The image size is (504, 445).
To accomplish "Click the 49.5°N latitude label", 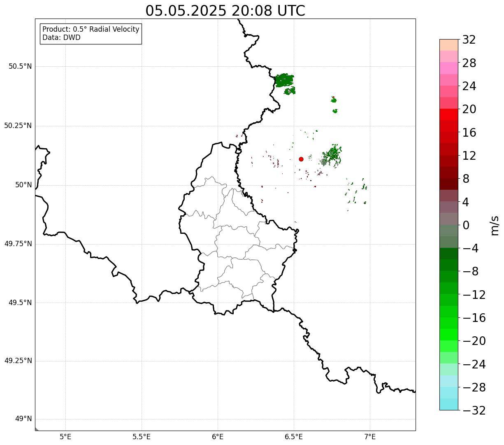I will (20, 303).
